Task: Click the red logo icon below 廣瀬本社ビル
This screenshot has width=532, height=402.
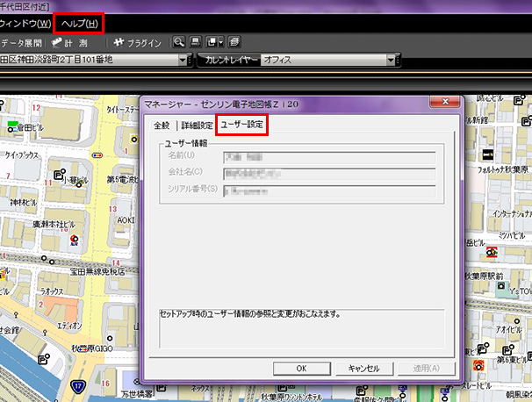Action: (x=74, y=240)
